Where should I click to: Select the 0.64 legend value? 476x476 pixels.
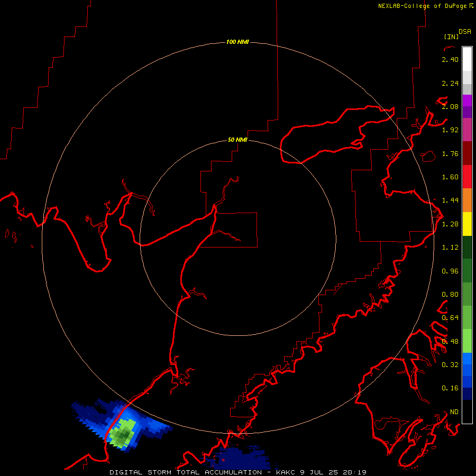click(x=450, y=318)
